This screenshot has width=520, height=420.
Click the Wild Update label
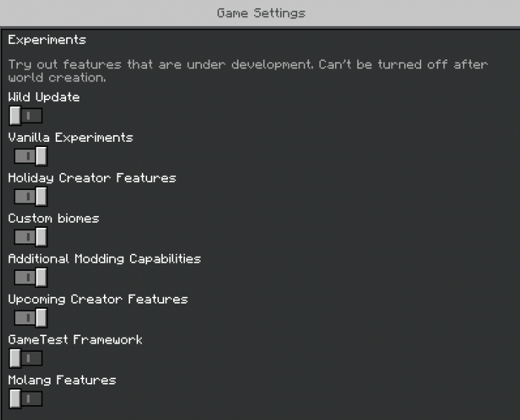coord(44,97)
